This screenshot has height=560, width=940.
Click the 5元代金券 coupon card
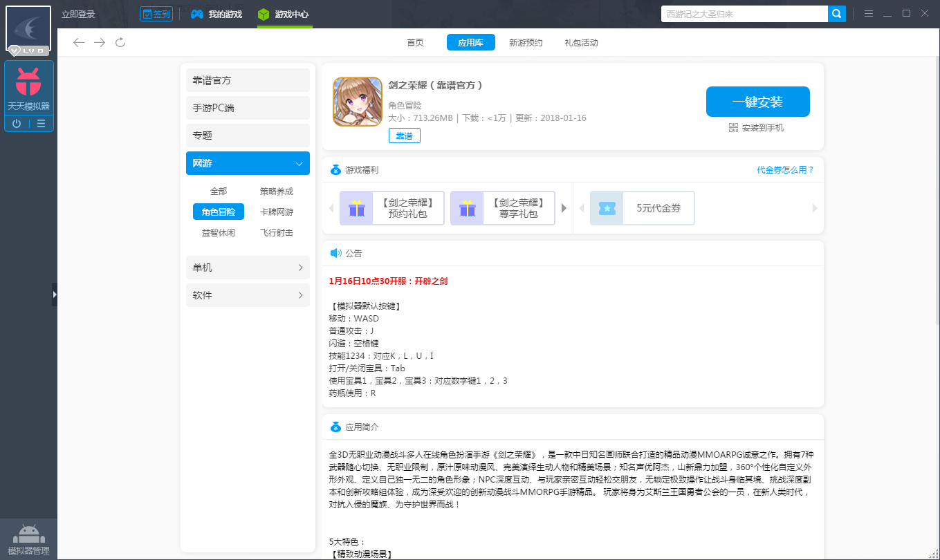(642, 208)
